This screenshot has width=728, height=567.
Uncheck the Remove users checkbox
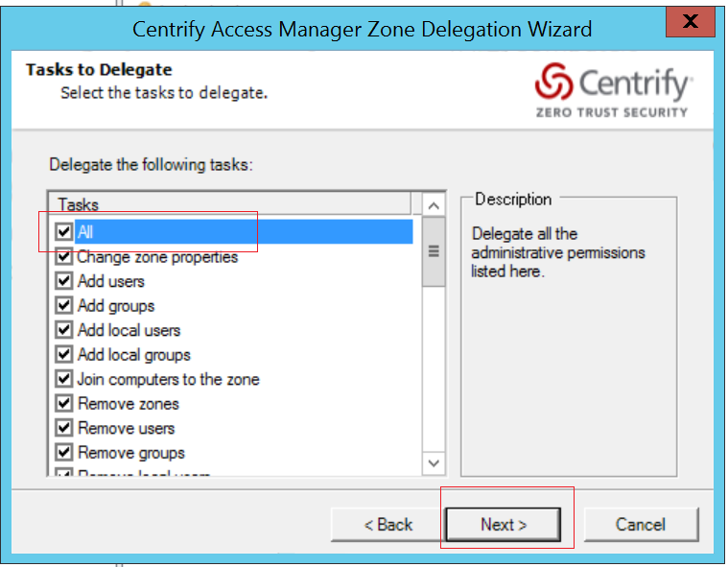pos(64,428)
